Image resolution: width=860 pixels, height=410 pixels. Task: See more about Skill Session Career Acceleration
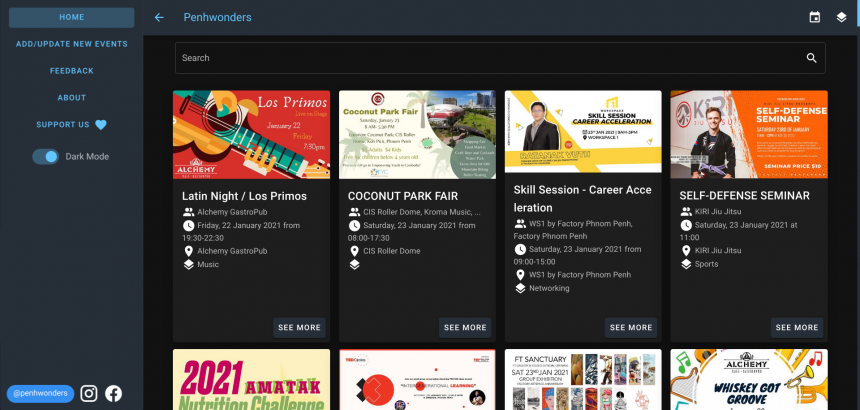pos(631,328)
